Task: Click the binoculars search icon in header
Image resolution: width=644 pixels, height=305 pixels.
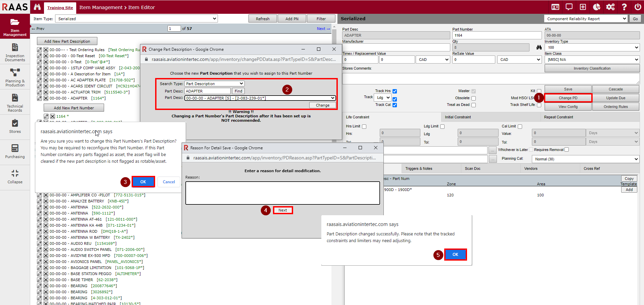Action: point(37,7)
